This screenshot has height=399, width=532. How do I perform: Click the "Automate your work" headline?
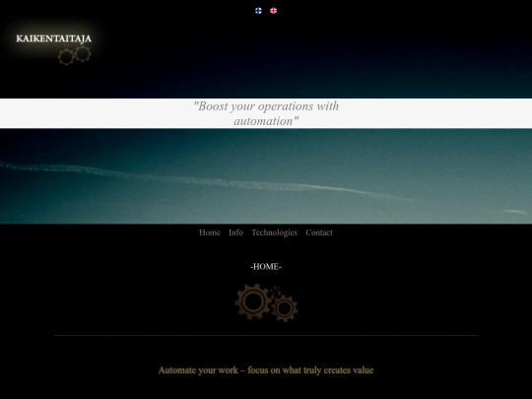pos(266,370)
